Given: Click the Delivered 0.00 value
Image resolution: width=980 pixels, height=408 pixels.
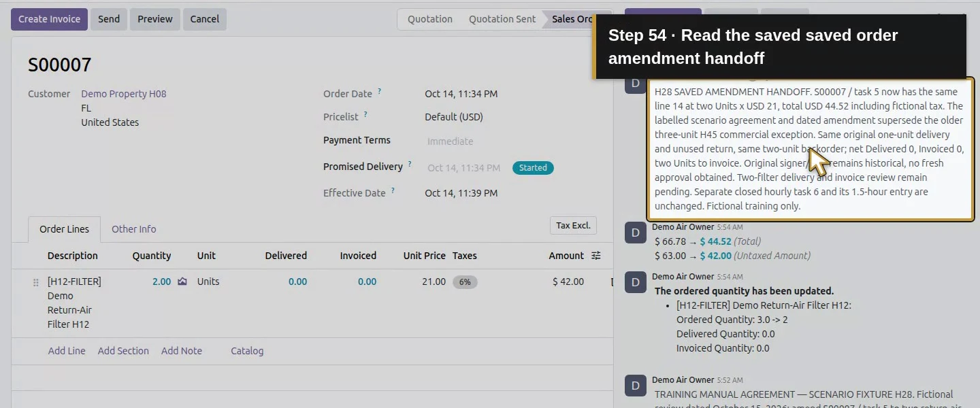Looking at the screenshot, I should click(x=297, y=282).
